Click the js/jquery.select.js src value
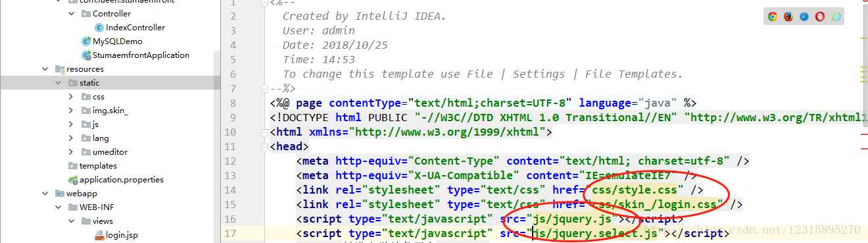 [x=595, y=233]
